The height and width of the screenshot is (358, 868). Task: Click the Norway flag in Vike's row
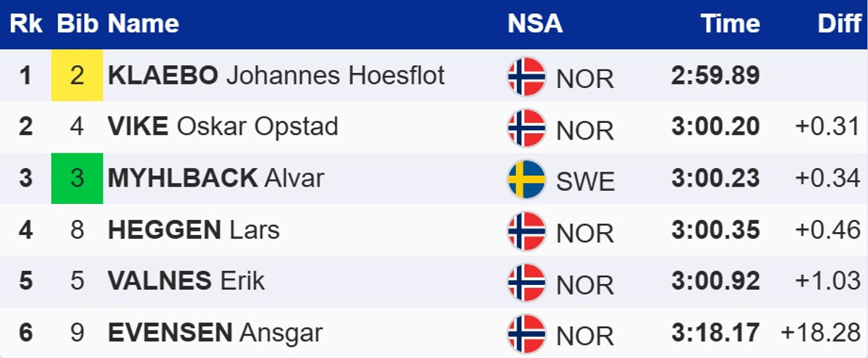[527, 127]
